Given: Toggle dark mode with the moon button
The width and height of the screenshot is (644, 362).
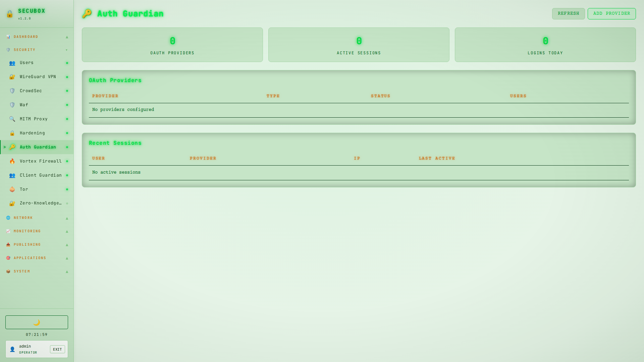Looking at the screenshot, I should click(x=37, y=322).
